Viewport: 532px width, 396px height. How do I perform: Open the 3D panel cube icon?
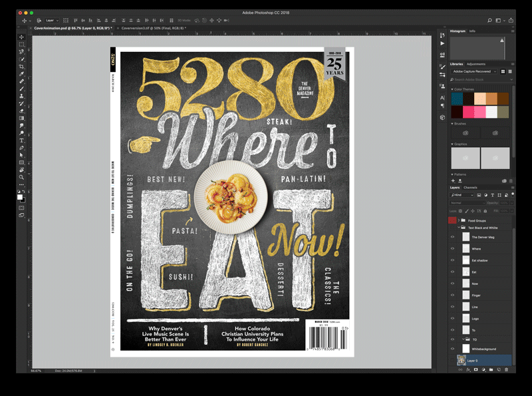pos(442,118)
